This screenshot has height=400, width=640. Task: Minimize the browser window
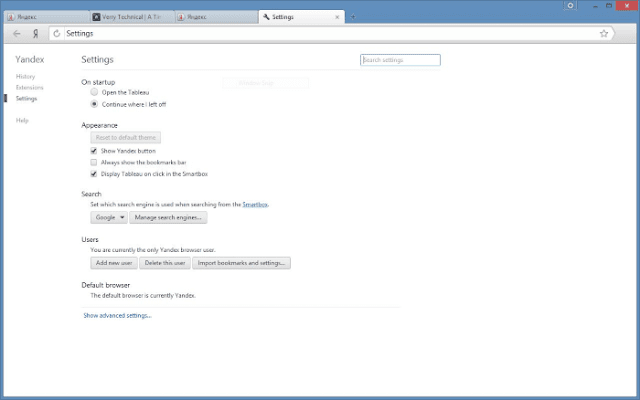tap(596, 6)
